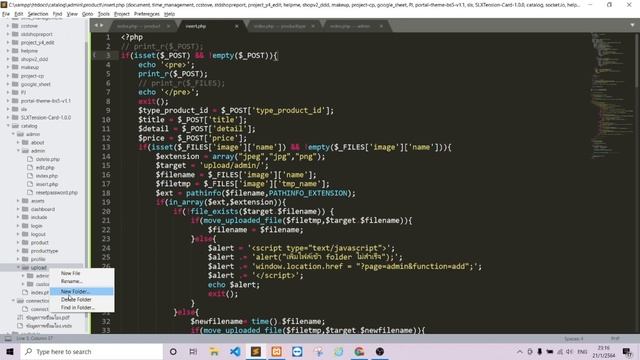Open the Tools menu

104,14
